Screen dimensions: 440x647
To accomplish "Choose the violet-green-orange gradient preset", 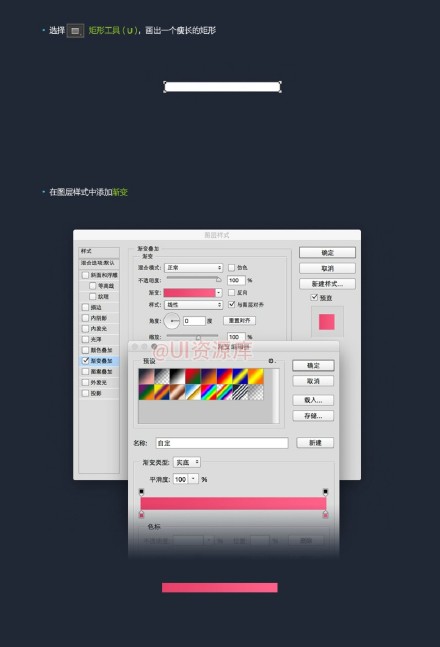I will [146, 392].
